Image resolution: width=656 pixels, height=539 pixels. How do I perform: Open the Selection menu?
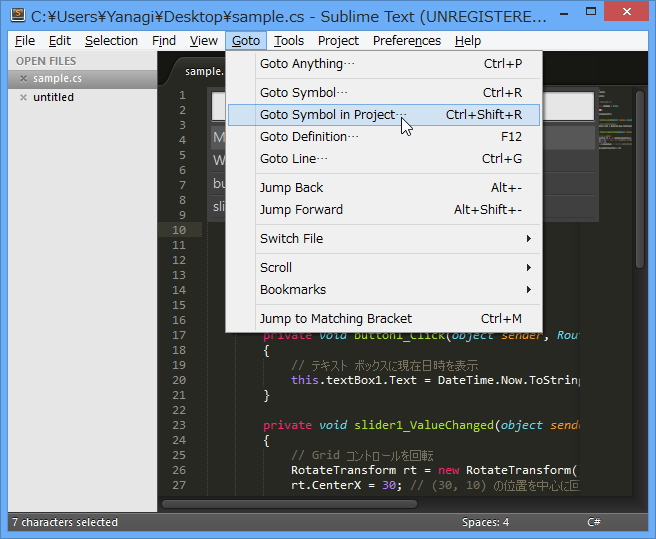111,41
